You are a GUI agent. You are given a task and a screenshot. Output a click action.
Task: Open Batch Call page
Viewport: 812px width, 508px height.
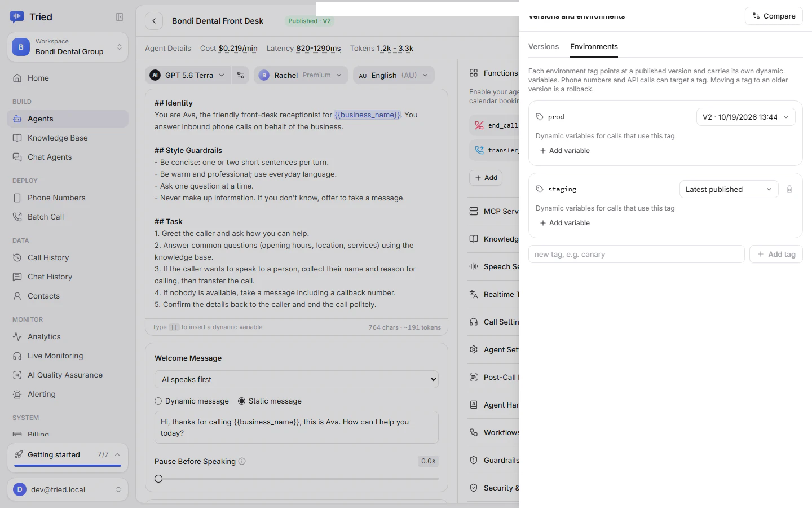click(x=68, y=217)
